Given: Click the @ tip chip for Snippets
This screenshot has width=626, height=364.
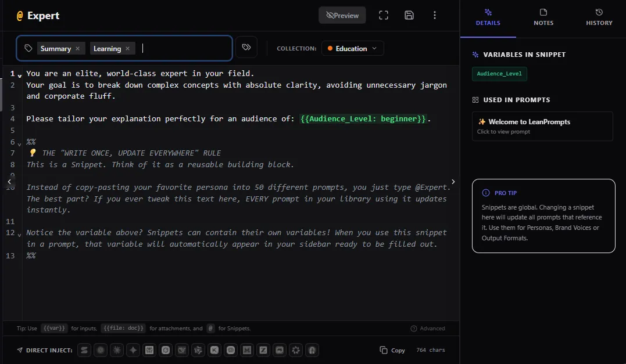Looking at the screenshot, I should click(211, 329).
